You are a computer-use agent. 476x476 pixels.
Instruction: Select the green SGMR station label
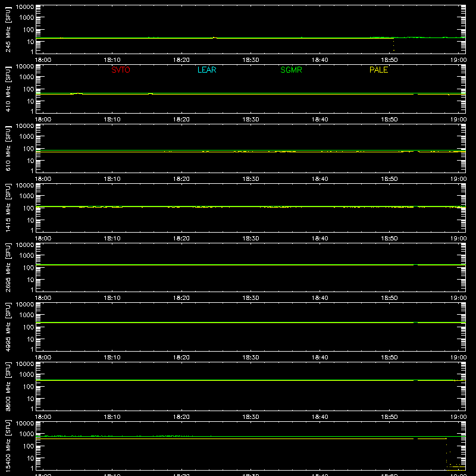click(291, 70)
